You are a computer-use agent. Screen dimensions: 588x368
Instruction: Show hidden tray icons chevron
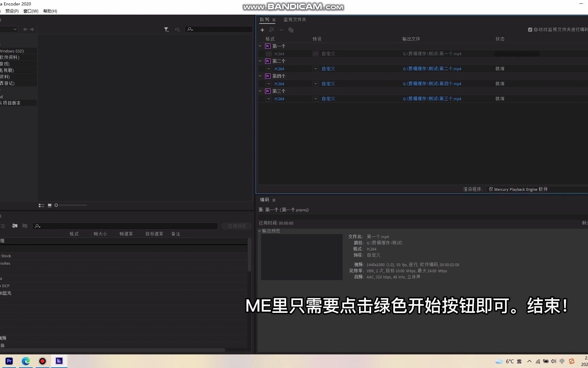pos(529,361)
